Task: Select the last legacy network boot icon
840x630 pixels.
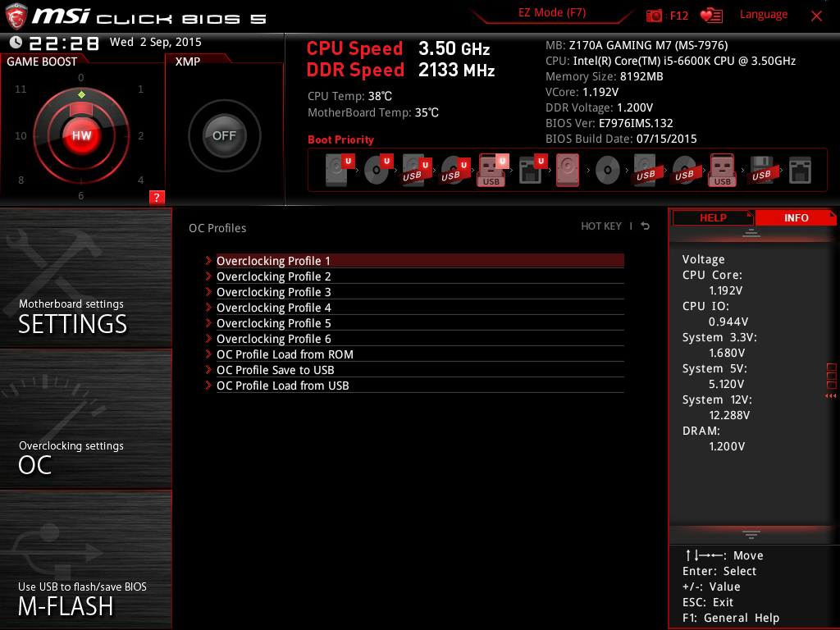Action: [x=800, y=171]
